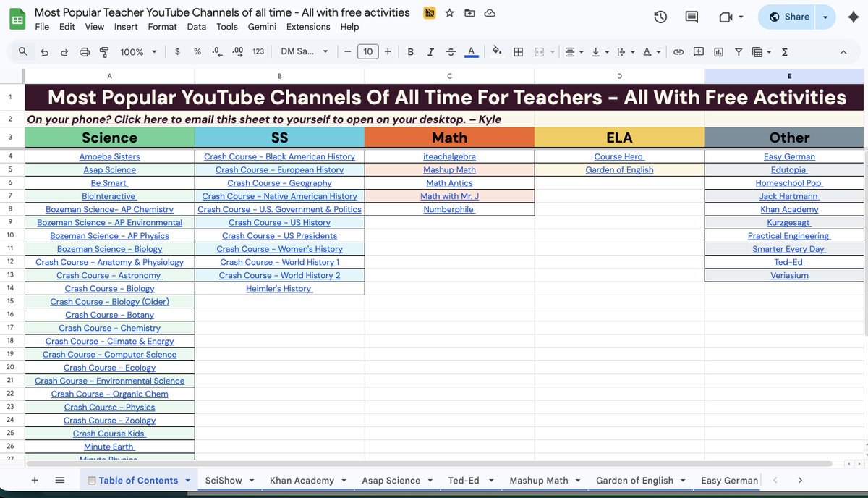Open version history clock icon
The height and width of the screenshot is (498, 868).
point(660,17)
